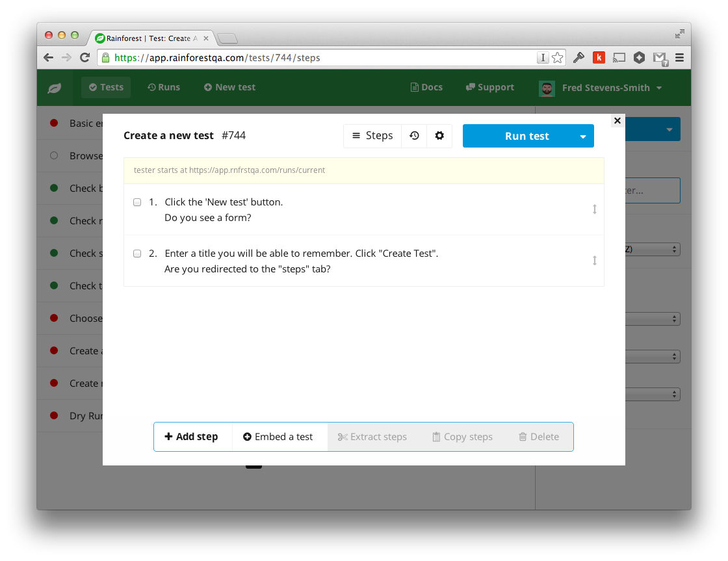
Task: Click the Delete steps button
Action: click(x=539, y=437)
